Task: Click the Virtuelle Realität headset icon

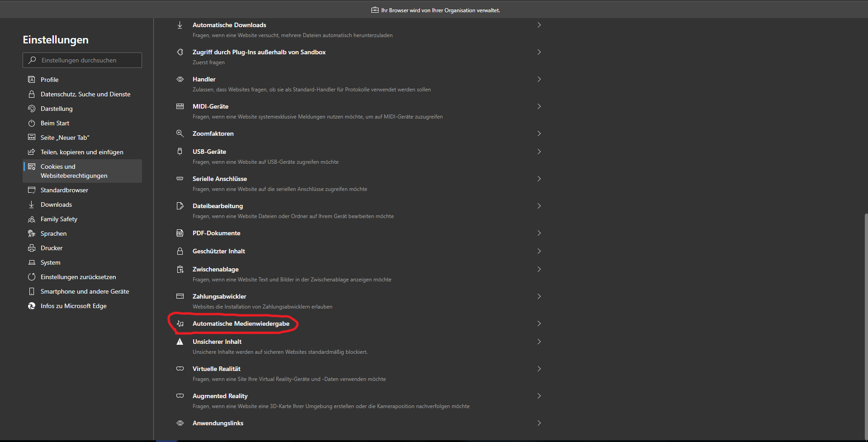Action: pos(180,369)
